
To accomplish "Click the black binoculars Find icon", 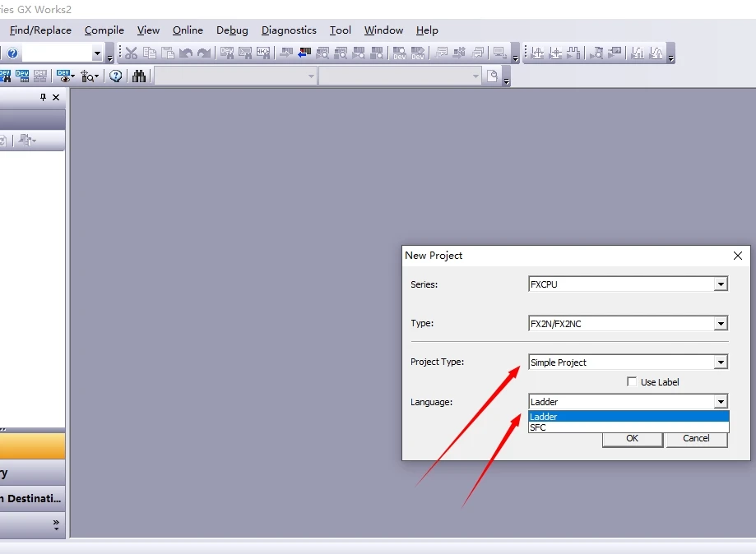I will [x=139, y=76].
